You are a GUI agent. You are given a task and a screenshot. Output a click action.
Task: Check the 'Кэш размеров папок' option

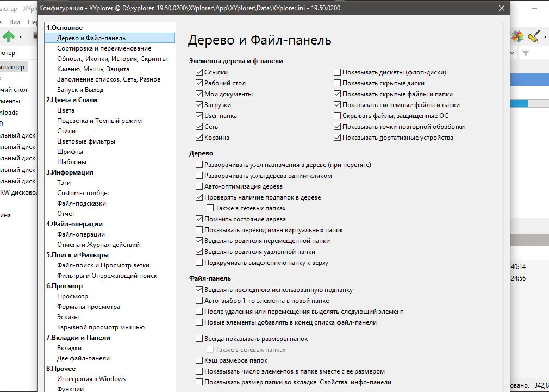[x=199, y=360]
